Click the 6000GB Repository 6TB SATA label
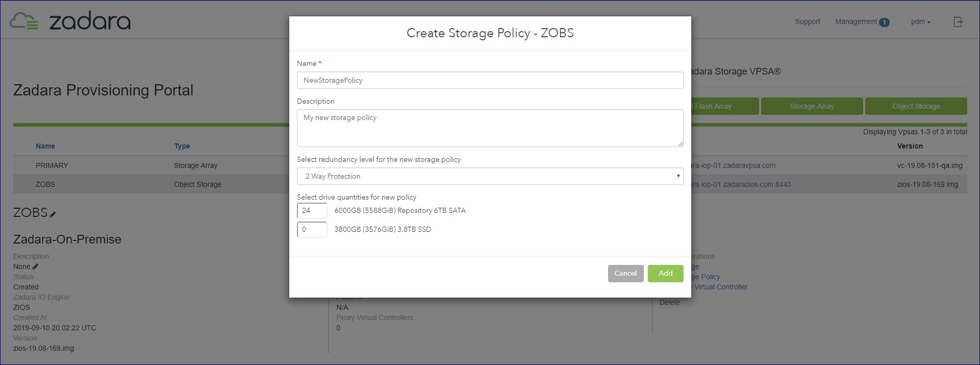This screenshot has height=365, width=980. [400, 210]
